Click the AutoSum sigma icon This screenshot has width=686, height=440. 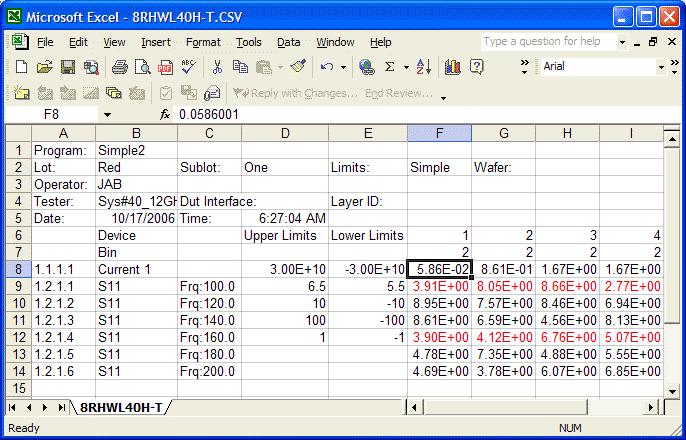click(389, 67)
